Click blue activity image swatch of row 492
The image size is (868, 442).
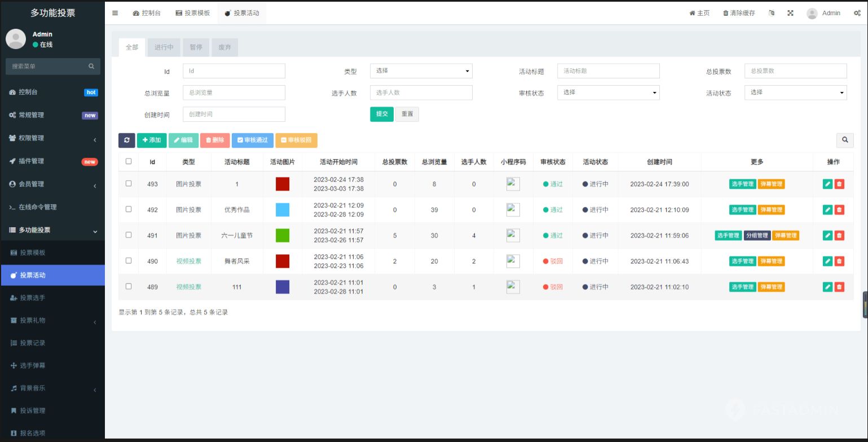(283, 210)
